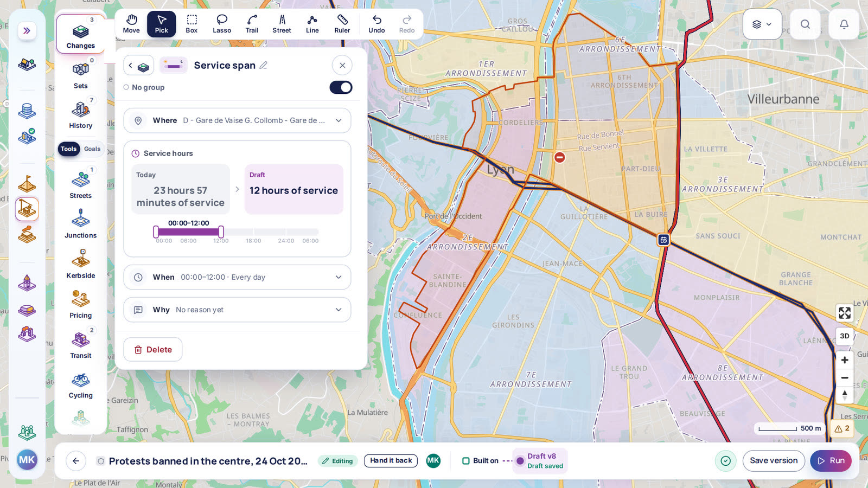Activate the Trail tool
The height and width of the screenshot is (488, 868).
click(x=252, y=24)
